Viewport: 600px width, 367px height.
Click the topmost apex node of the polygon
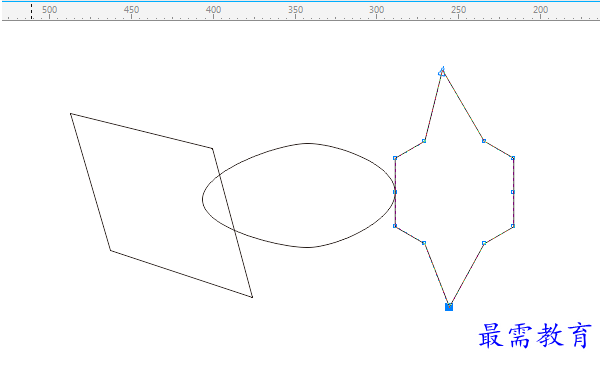[442, 72]
